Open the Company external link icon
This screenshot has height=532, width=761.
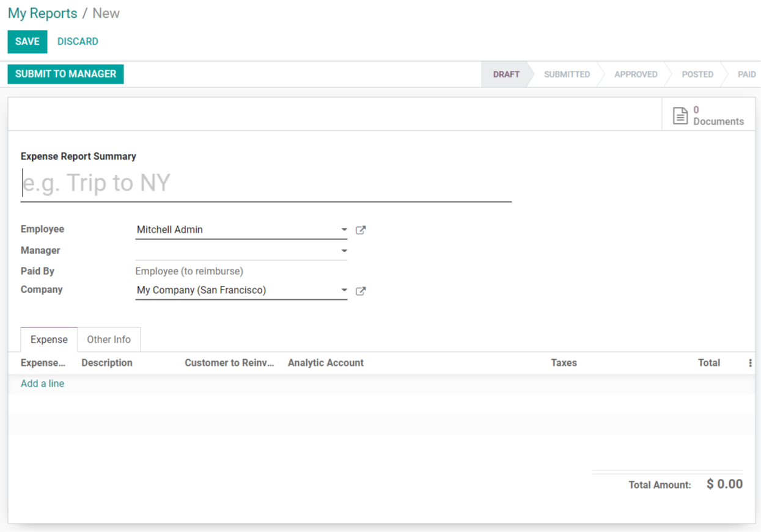click(361, 291)
